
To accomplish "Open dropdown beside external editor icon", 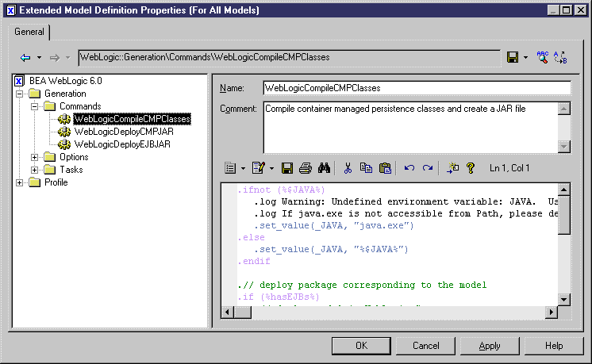I will pyautogui.click(x=271, y=169).
